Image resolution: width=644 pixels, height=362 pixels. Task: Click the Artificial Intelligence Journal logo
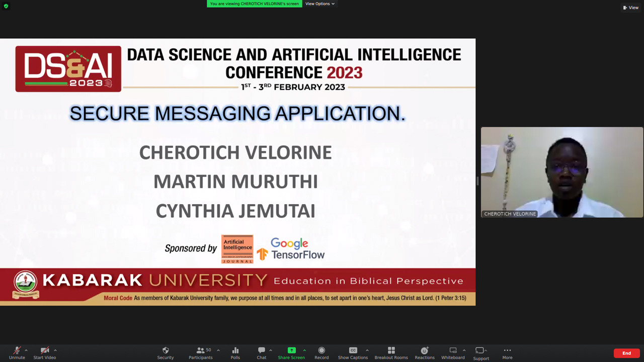point(237,249)
